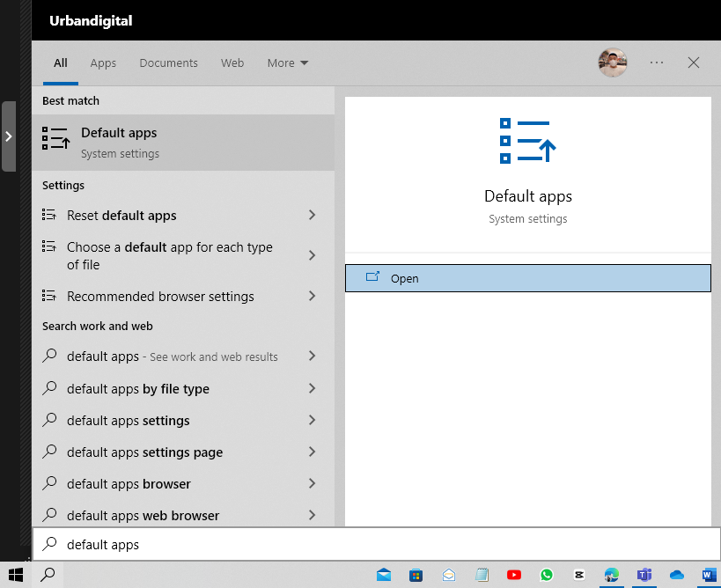Open the three-dot options menu

pyautogui.click(x=657, y=62)
